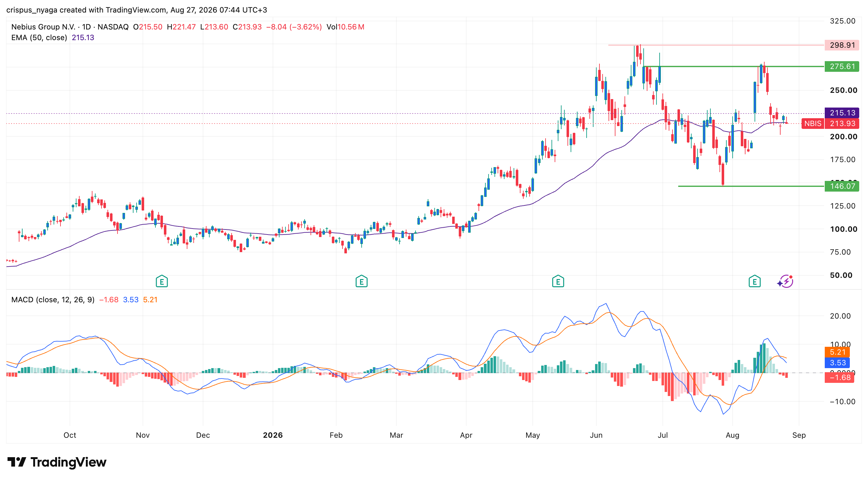Select the red NBIS ticker tag

click(x=813, y=123)
